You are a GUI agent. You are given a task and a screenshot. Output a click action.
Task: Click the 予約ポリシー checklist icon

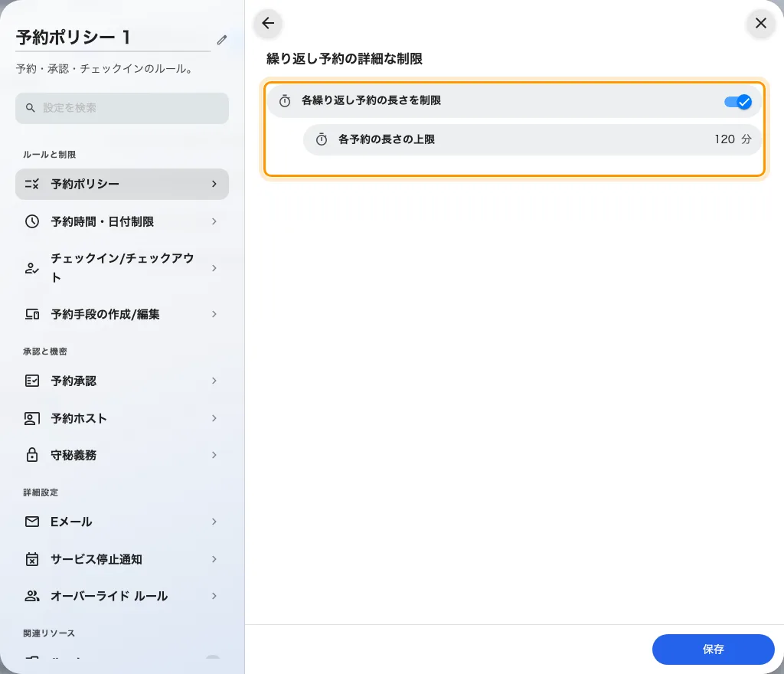pyautogui.click(x=32, y=184)
